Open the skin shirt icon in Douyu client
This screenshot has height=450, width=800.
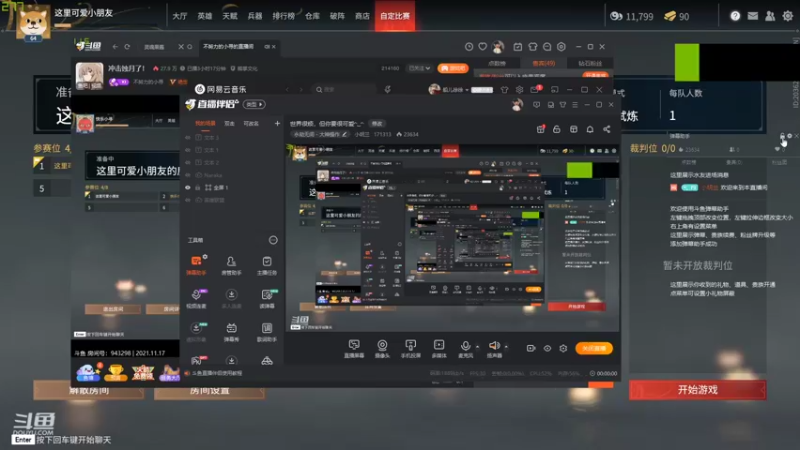coord(532,46)
